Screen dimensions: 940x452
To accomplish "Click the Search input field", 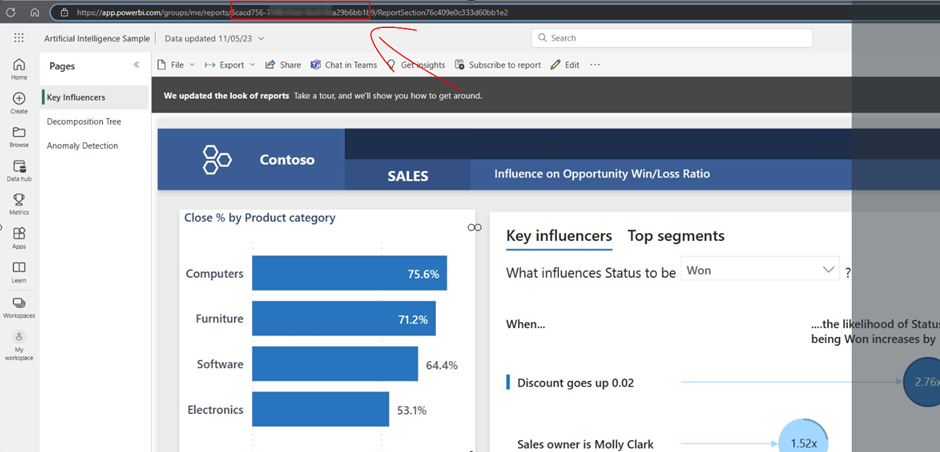I will tap(671, 38).
